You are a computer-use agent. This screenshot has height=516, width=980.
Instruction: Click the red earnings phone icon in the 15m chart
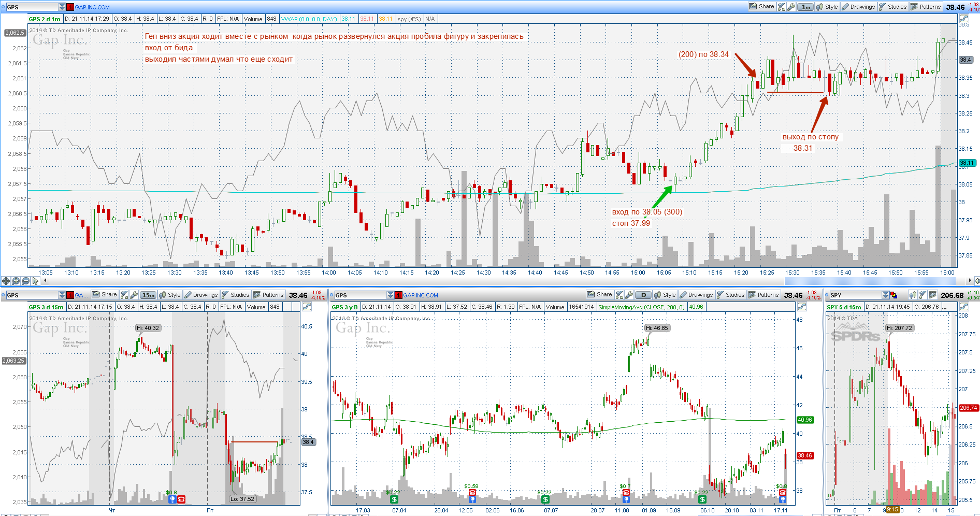click(181, 499)
